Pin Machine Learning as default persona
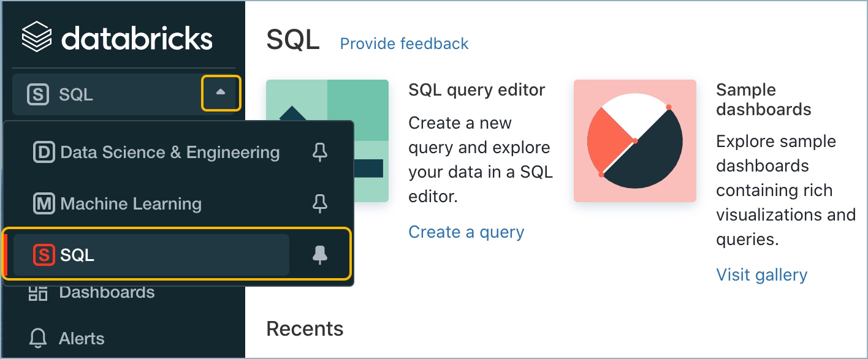 319,203
